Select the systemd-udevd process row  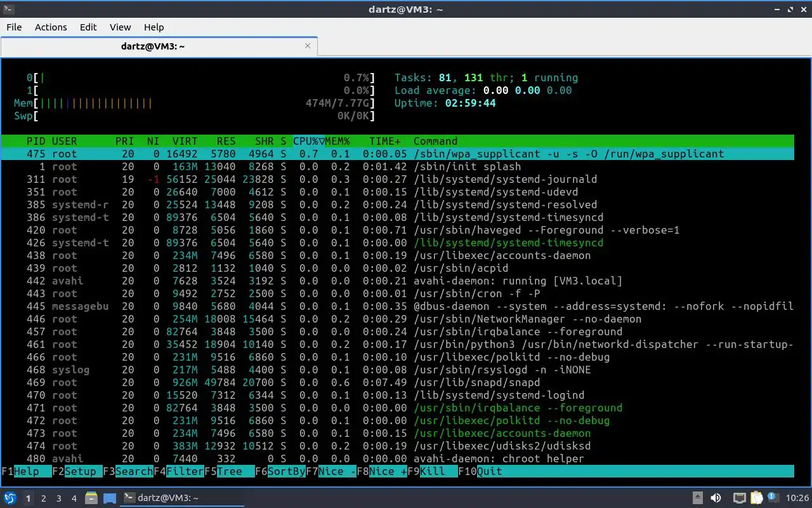point(397,192)
